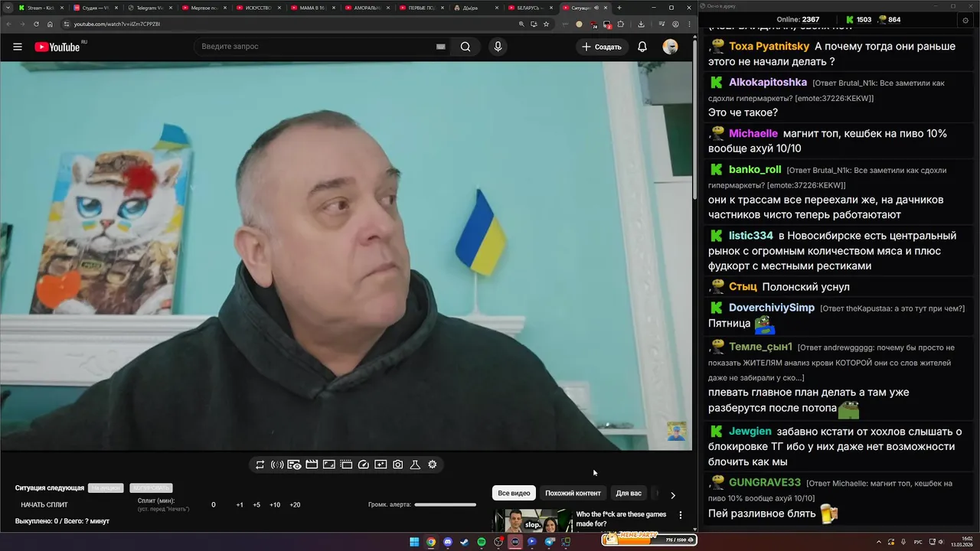The height and width of the screenshot is (551, 980).
Task: Add +20 minutes to split
Action: coord(295,505)
